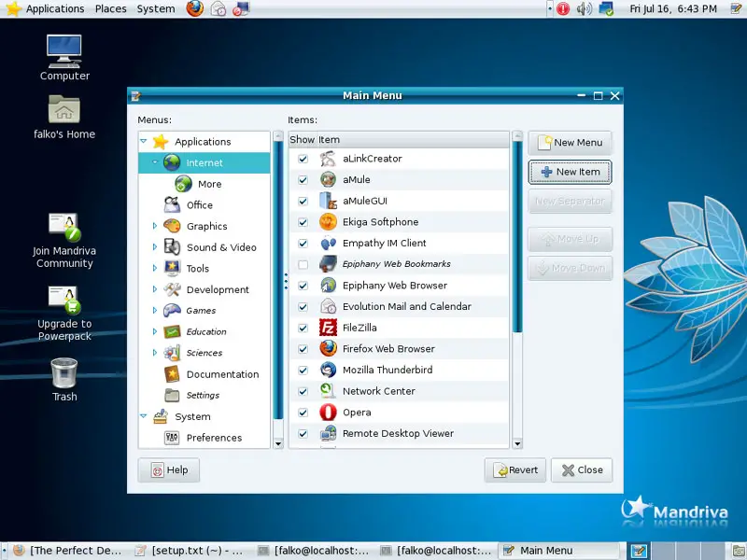Select the Preferences icon under System
Image resolution: width=747 pixels, height=560 pixels.
172,438
